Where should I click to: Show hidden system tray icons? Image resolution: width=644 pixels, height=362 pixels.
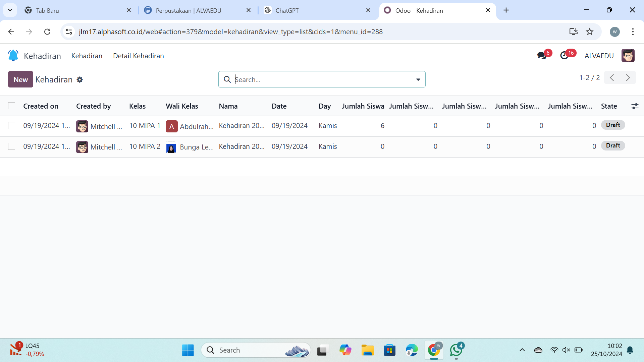(x=522, y=350)
